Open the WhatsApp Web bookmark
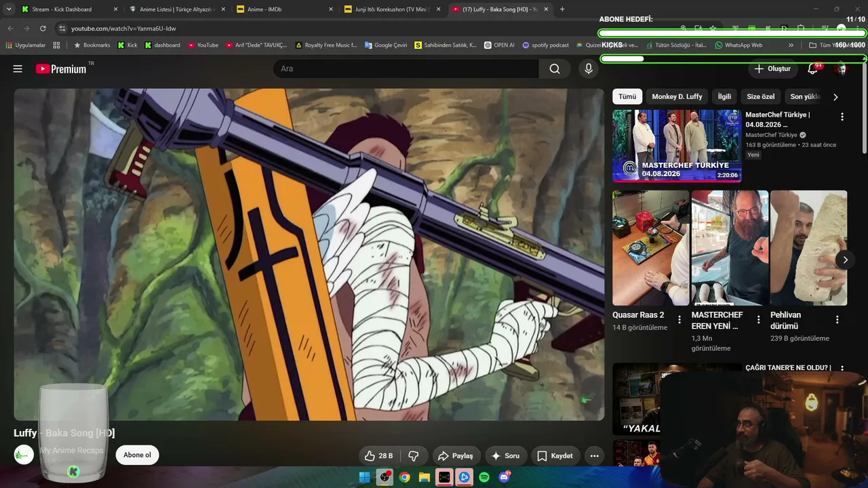868x488 pixels. [x=738, y=45]
